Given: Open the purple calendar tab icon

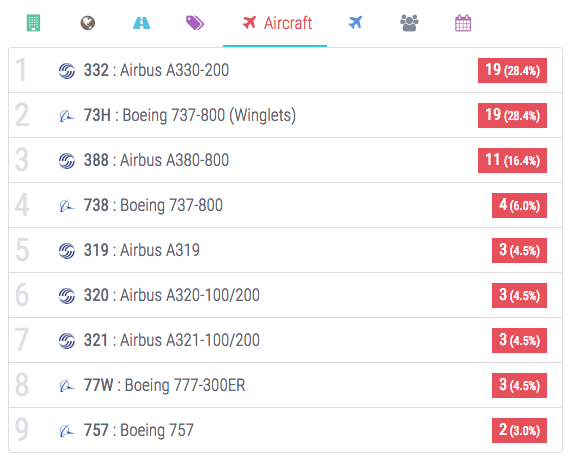Looking at the screenshot, I should 463,23.
